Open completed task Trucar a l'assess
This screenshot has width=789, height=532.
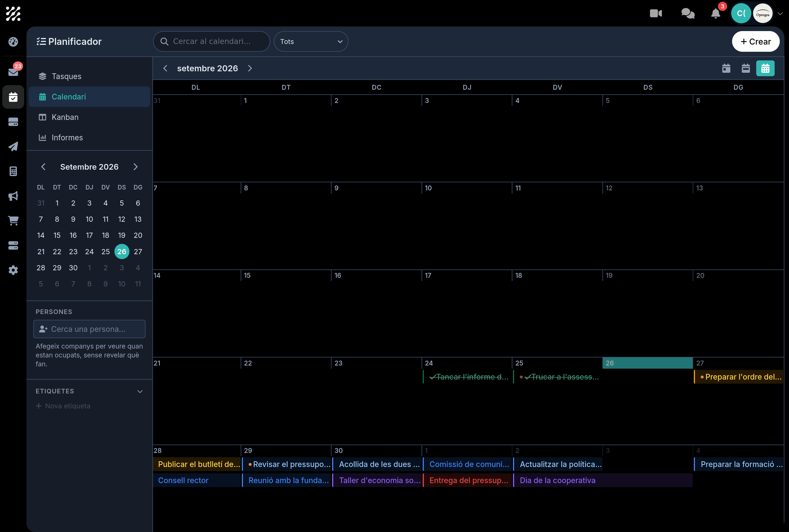pyautogui.click(x=558, y=377)
